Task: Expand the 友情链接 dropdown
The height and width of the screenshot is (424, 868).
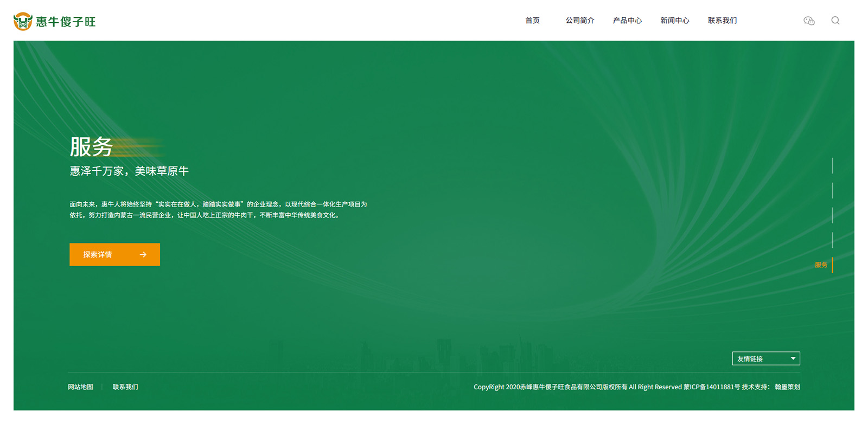Action: [765, 358]
